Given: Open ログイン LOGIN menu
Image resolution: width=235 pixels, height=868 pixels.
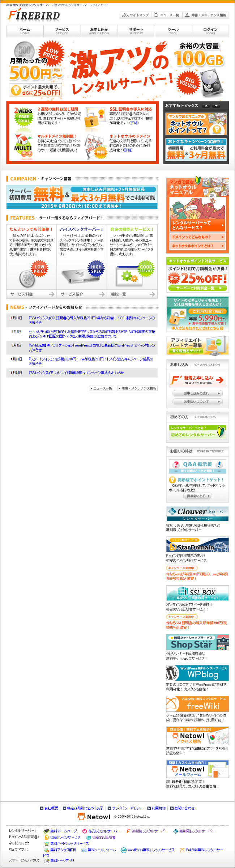Looking at the screenshot, I should point(210,31).
